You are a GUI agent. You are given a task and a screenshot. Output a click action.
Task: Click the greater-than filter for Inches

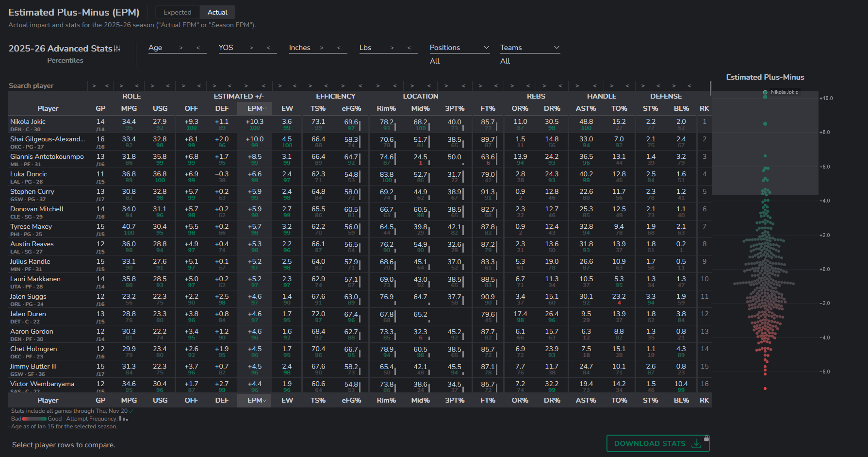[321, 48]
